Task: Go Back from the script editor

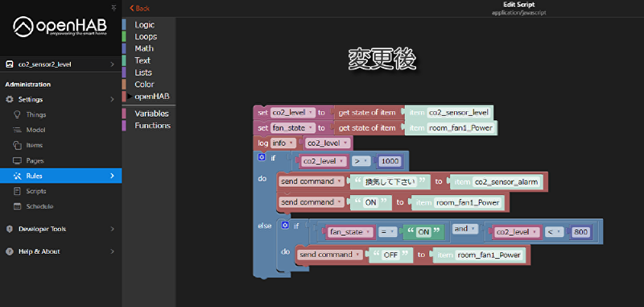Action: tap(139, 8)
